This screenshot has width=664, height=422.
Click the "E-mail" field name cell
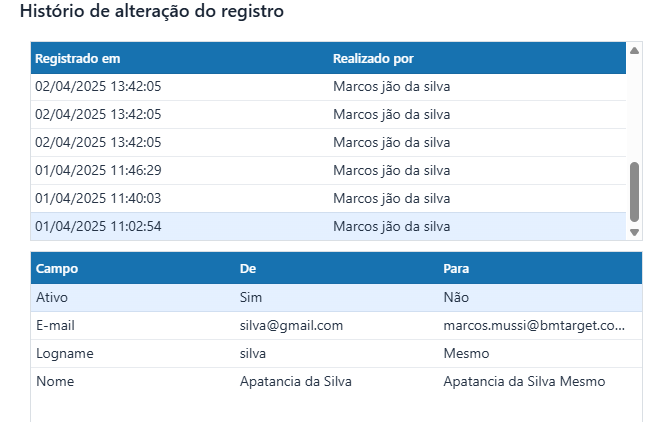(x=55, y=325)
